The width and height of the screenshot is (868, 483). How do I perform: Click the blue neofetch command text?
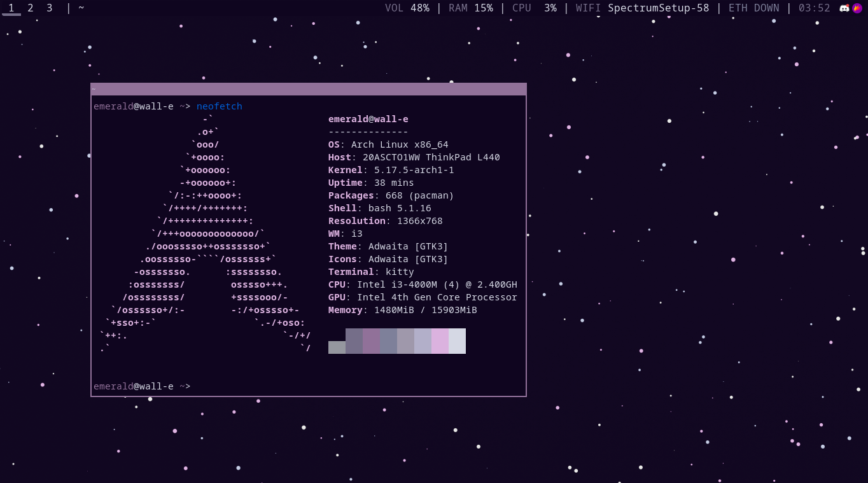click(x=219, y=106)
